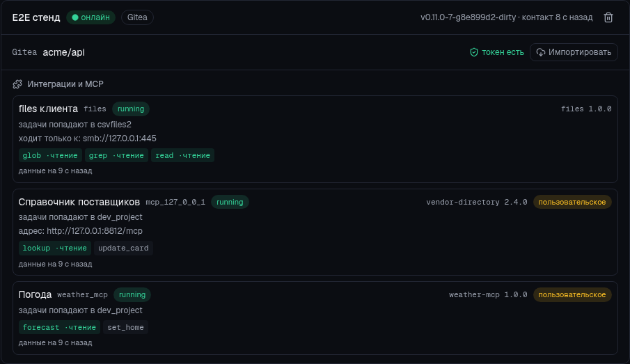Click the онлайн status badge
The height and width of the screenshot is (364, 630).
[x=90, y=17]
